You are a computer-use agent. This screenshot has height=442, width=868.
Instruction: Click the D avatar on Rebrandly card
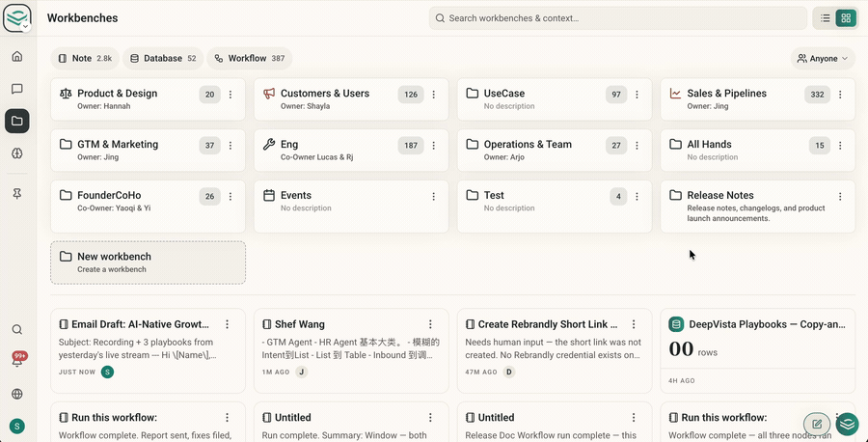[509, 373]
